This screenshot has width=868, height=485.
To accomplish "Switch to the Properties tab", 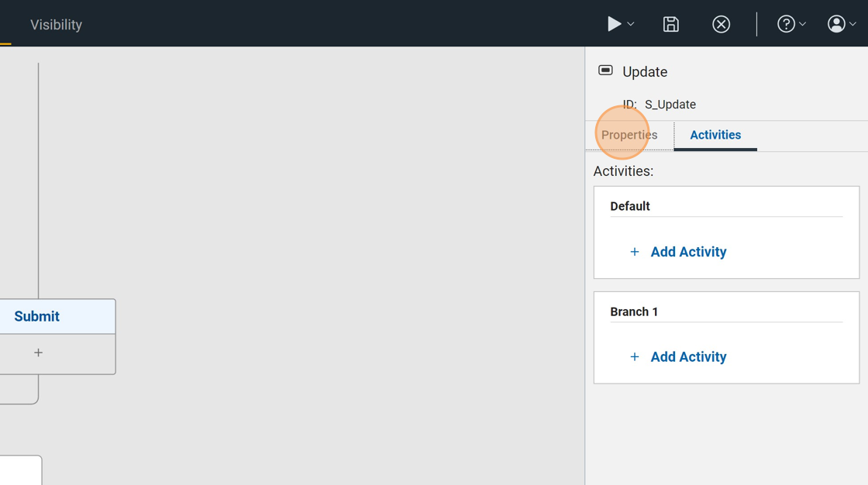I will pos(629,135).
